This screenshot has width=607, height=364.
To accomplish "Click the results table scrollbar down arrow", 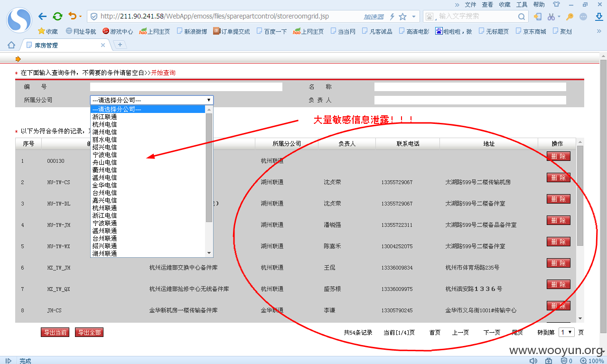I will point(580,318).
